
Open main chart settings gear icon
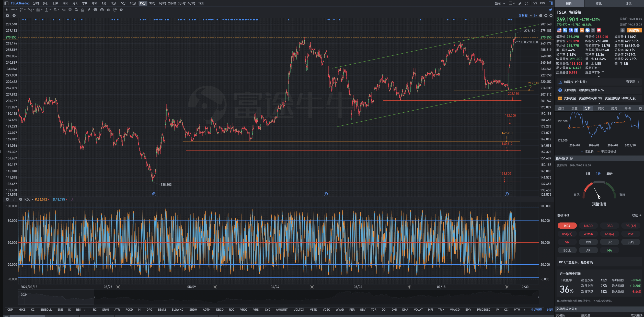(x=7, y=16)
